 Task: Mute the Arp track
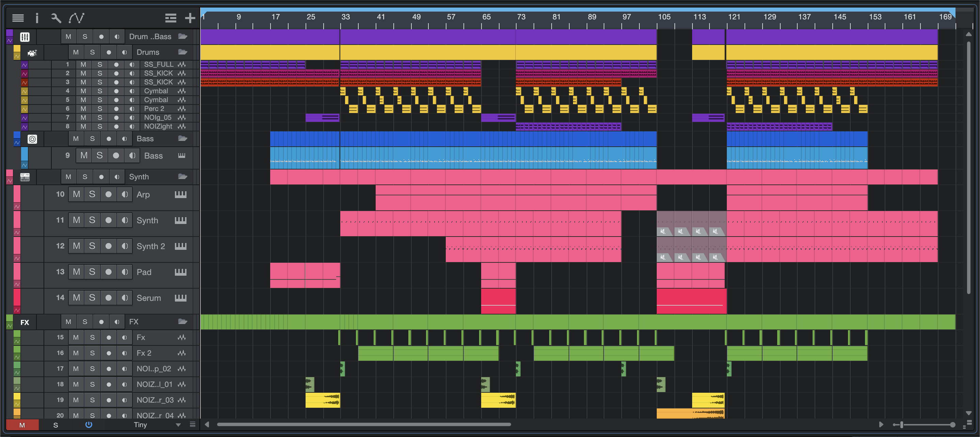(77, 195)
